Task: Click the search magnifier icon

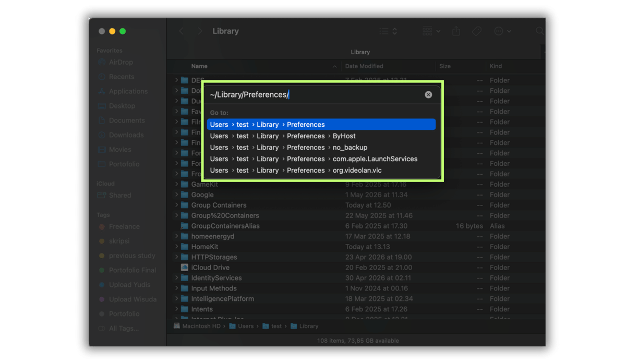Action: point(540,31)
